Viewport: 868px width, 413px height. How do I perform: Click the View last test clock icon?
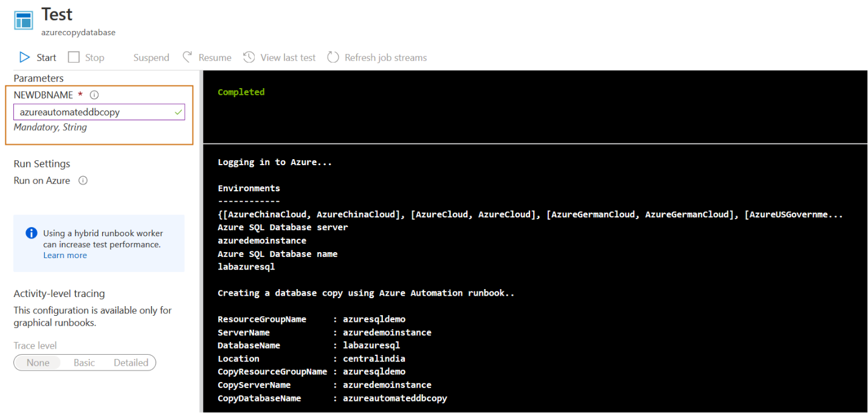(x=249, y=57)
